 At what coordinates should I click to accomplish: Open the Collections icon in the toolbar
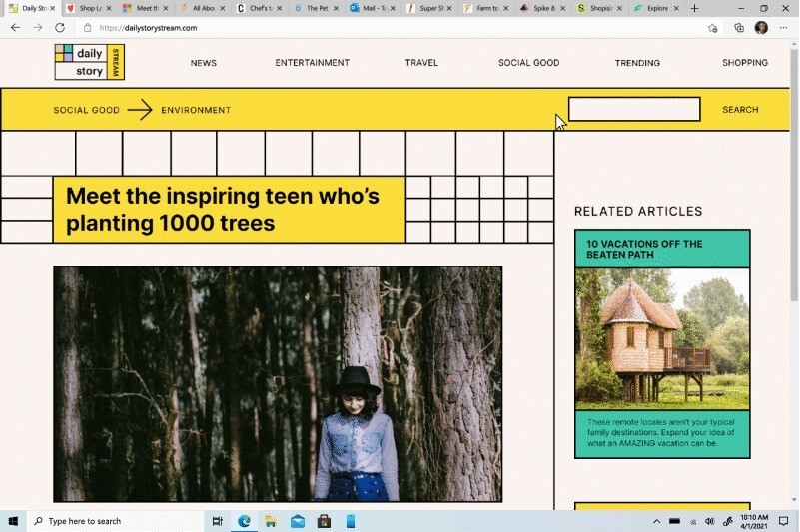pos(739,28)
